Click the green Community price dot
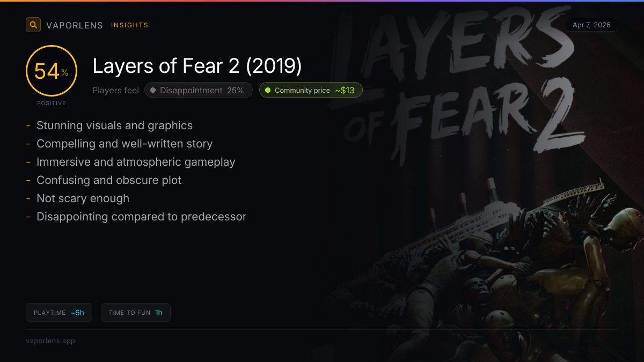This screenshot has width=644, height=362. 268,90
